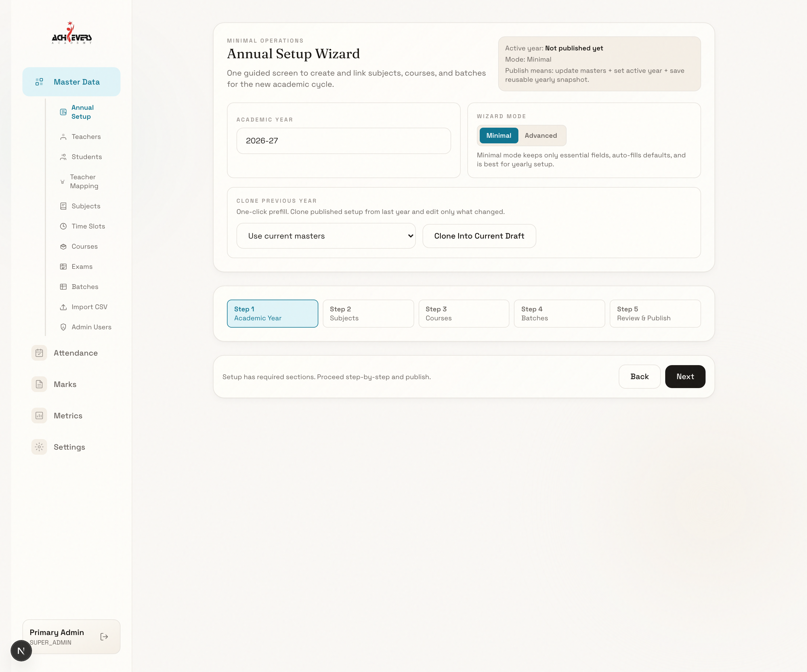Open the Marks document icon
Viewport: 807px width, 672px height.
click(39, 384)
